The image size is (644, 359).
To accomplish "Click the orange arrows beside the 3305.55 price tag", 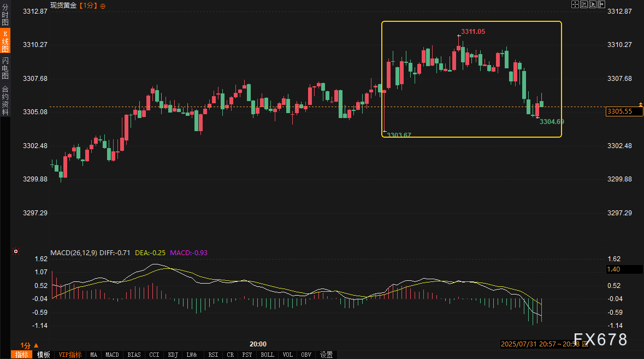I will [x=641, y=104].
